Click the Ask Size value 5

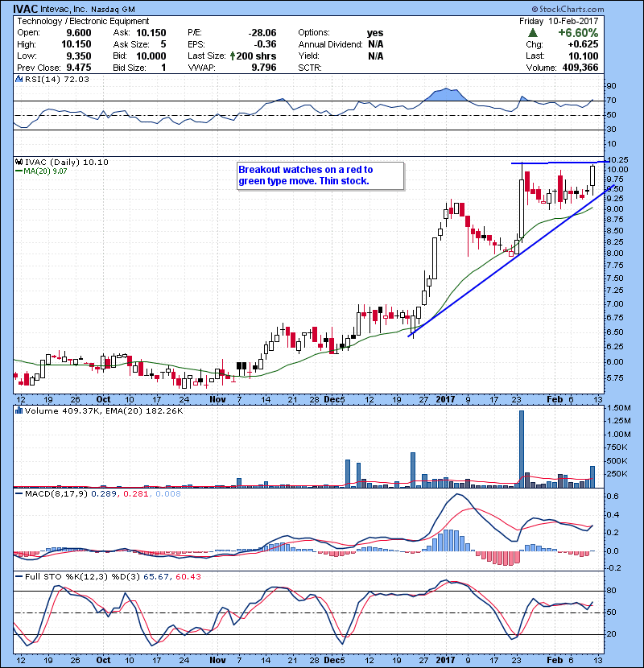163,44
